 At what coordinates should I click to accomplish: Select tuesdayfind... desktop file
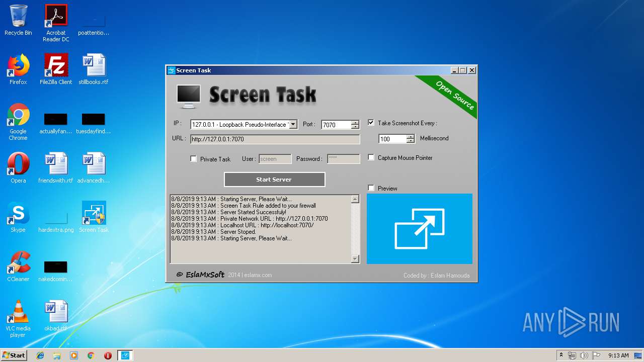click(x=94, y=124)
